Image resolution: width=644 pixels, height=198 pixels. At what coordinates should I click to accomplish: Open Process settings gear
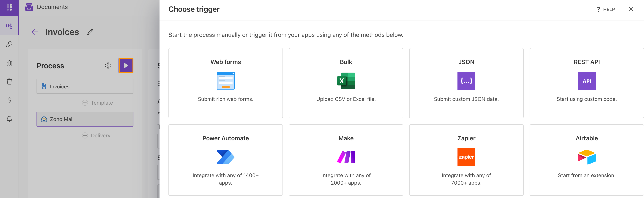tap(108, 66)
